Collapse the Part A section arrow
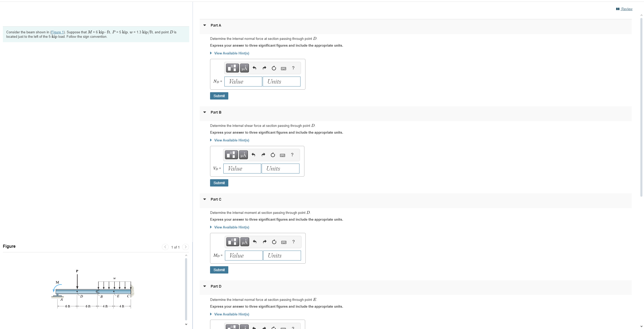This screenshot has width=644, height=329. point(205,25)
